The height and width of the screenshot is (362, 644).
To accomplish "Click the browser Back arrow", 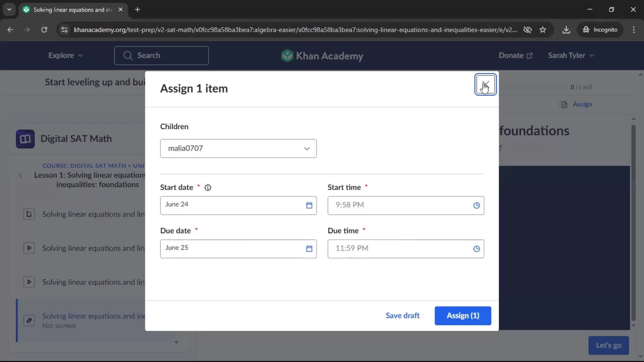I will coord(10,30).
